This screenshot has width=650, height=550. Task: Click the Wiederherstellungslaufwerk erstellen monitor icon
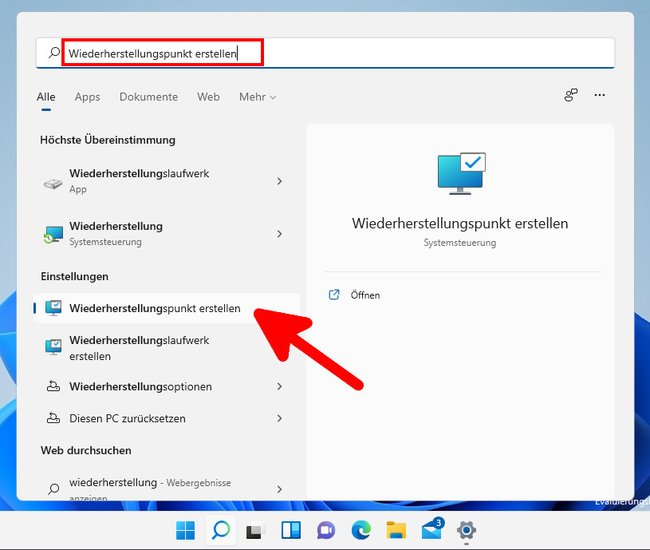tap(53, 347)
